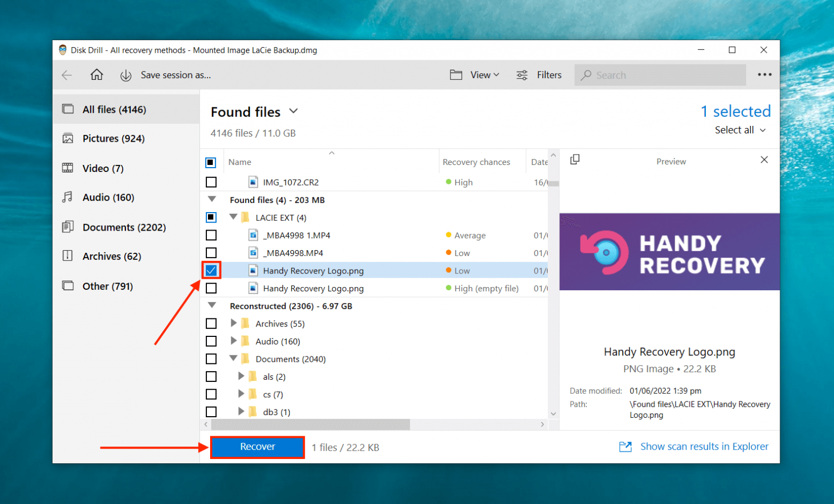Viewport: 834px width, 504px height.
Task: Open the View menu
Action: coord(480,75)
